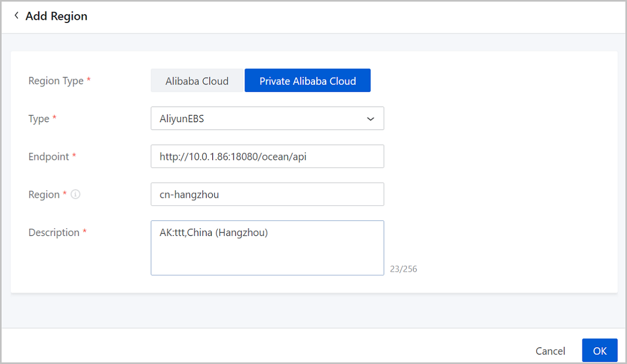
Task: Select the Alibaba Cloud region type
Action: pyautogui.click(x=197, y=81)
